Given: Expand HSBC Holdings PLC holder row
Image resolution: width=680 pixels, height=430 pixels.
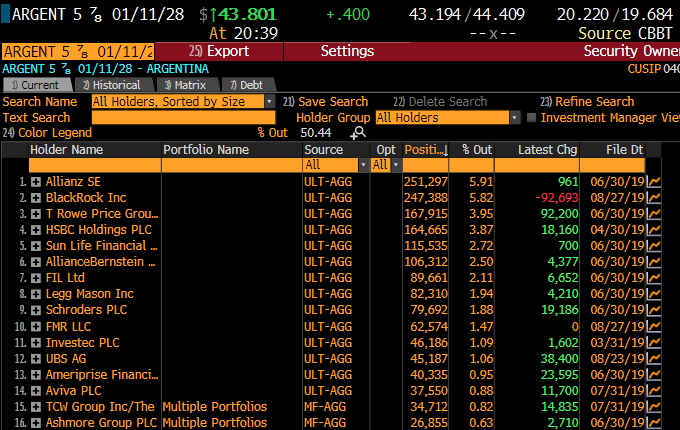Looking at the screenshot, I should 36,230.
